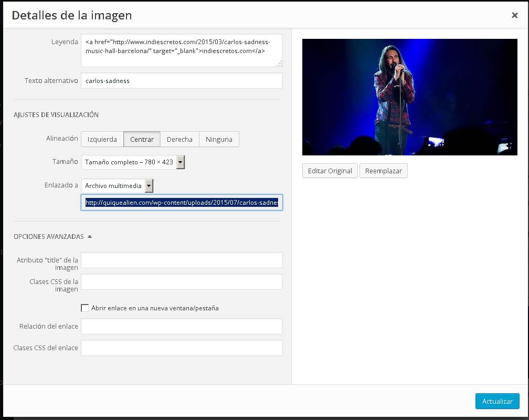Set alignment to Izquierda
This screenshot has height=420, width=529.
(x=102, y=139)
